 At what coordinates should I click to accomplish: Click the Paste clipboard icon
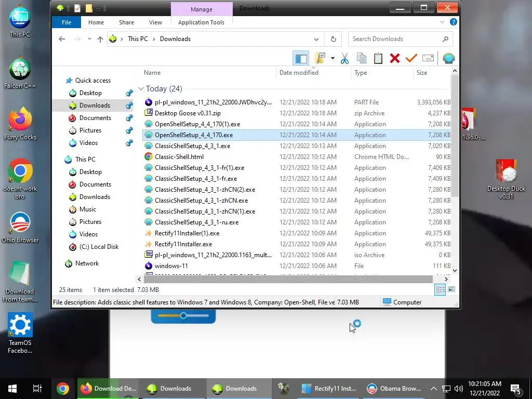pyautogui.click(x=378, y=58)
